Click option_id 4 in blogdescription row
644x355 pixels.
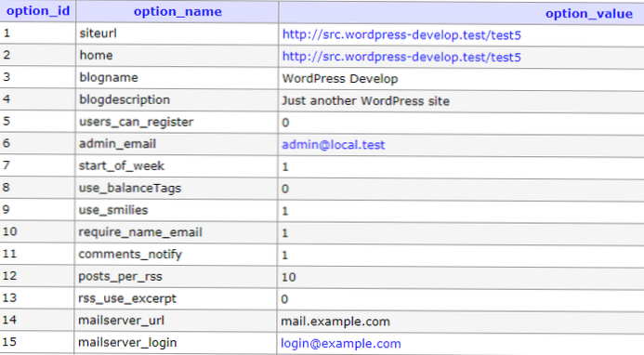point(7,99)
